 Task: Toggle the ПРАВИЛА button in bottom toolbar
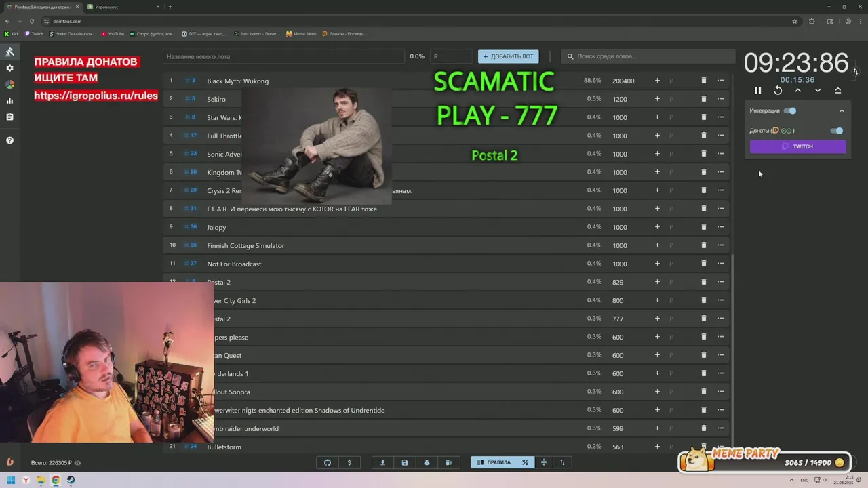(494, 463)
